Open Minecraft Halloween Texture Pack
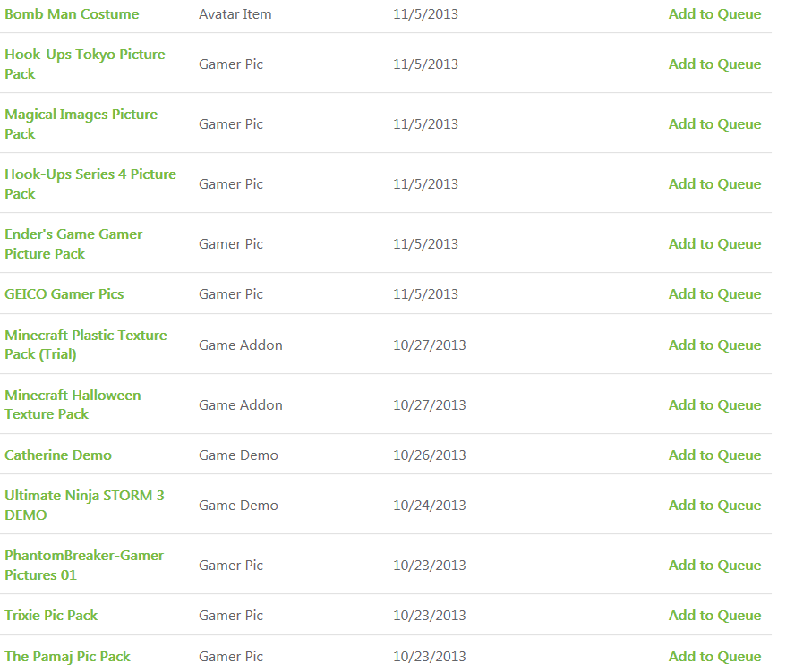This screenshot has height=672, width=786. pyautogui.click(x=73, y=404)
